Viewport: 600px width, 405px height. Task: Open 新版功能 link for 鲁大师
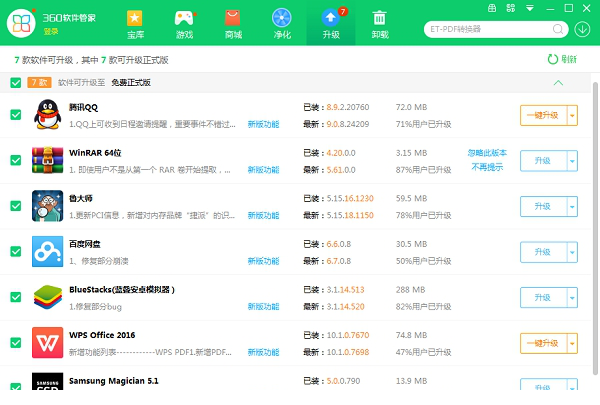click(263, 216)
